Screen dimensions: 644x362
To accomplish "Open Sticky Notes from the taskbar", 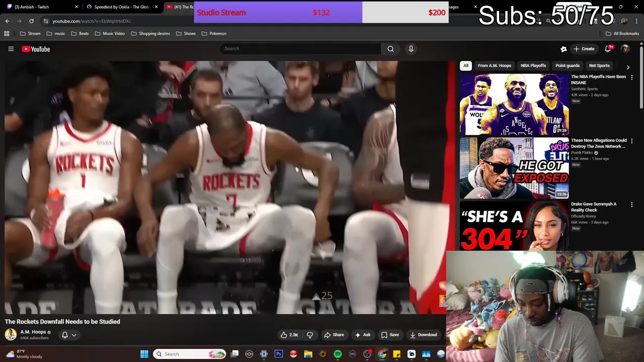I will pyautogui.click(x=396, y=354).
